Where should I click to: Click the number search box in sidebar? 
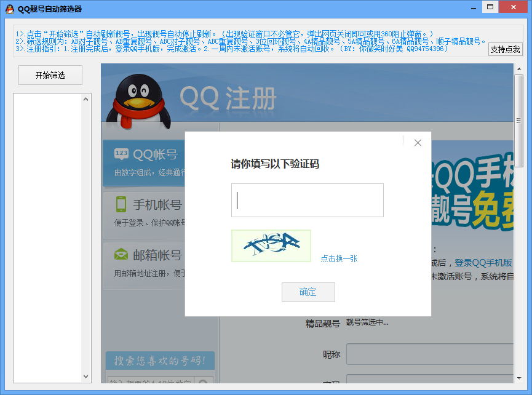[x=151, y=381]
